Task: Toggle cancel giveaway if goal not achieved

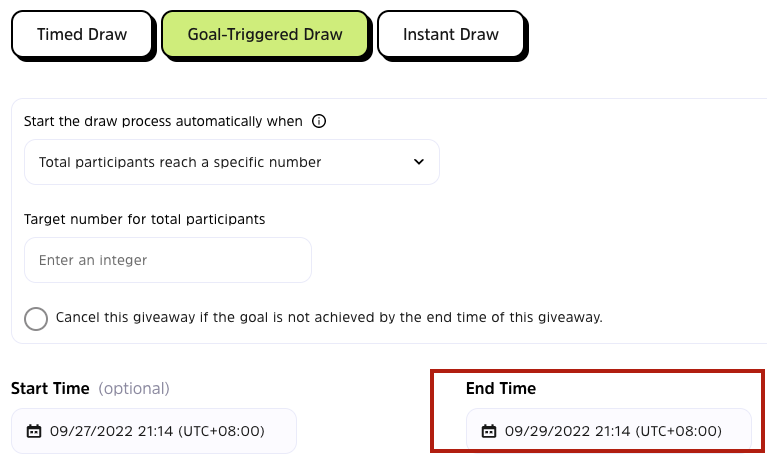Action: click(x=36, y=318)
